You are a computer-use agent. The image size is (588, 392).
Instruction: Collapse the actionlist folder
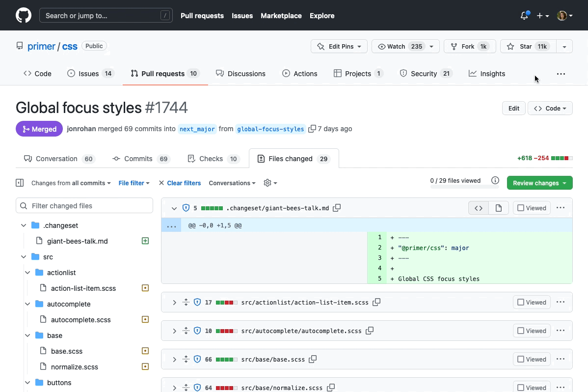click(27, 273)
